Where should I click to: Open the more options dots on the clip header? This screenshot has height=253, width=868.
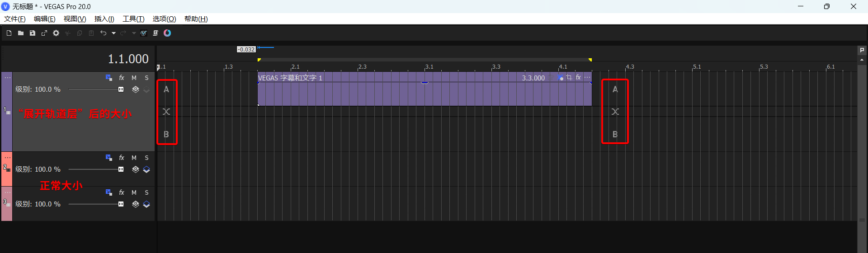tap(587, 78)
